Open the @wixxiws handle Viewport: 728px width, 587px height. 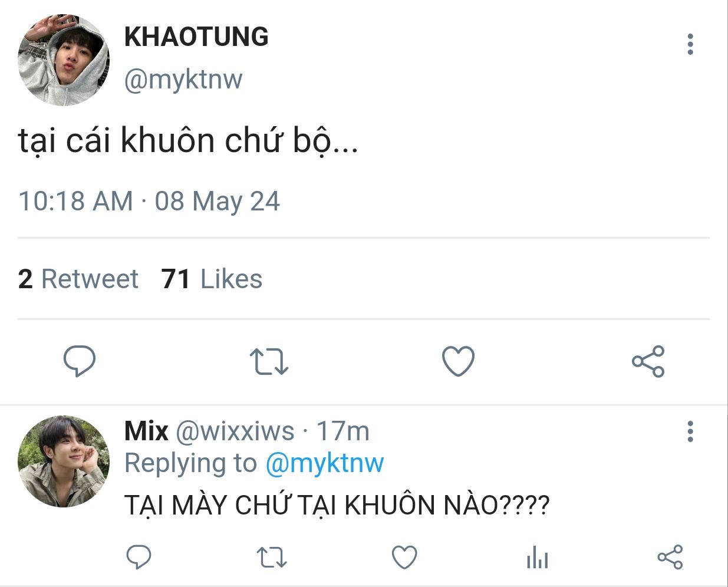click(235, 431)
